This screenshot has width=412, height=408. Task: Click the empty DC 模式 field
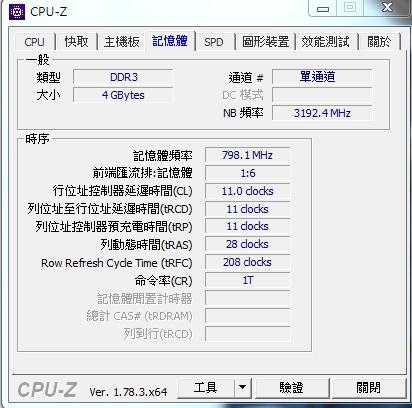pyautogui.click(x=322, y=95)
